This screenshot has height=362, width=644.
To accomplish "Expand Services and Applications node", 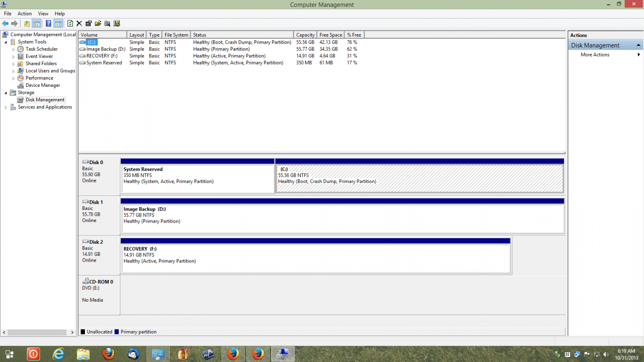I will (6, 107).
